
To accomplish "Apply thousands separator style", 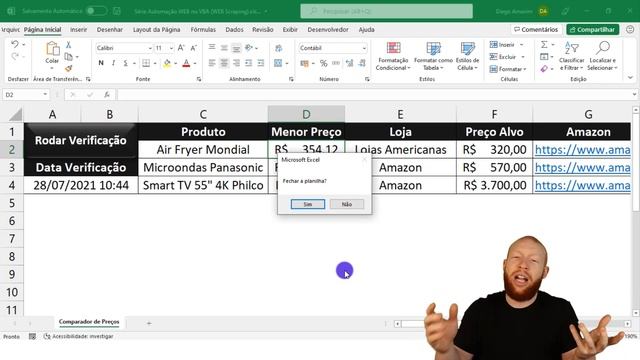I will [x=336, y=63].
